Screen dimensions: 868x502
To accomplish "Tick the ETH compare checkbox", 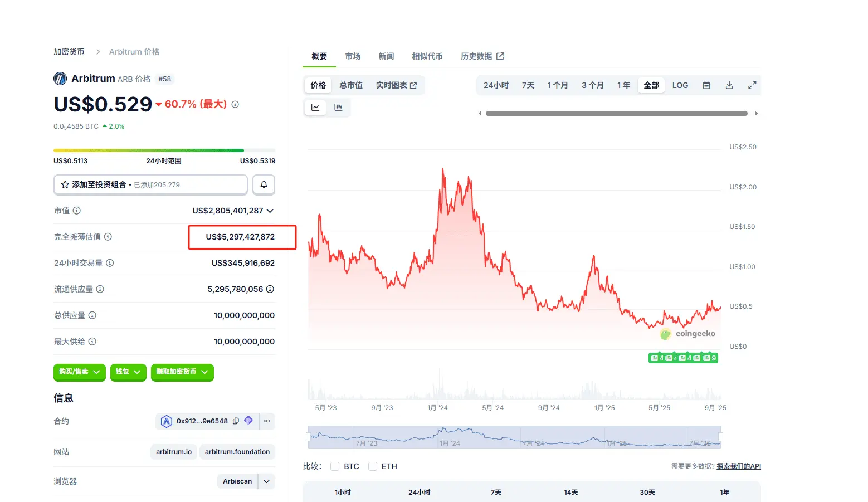I will tap(373, 466).
